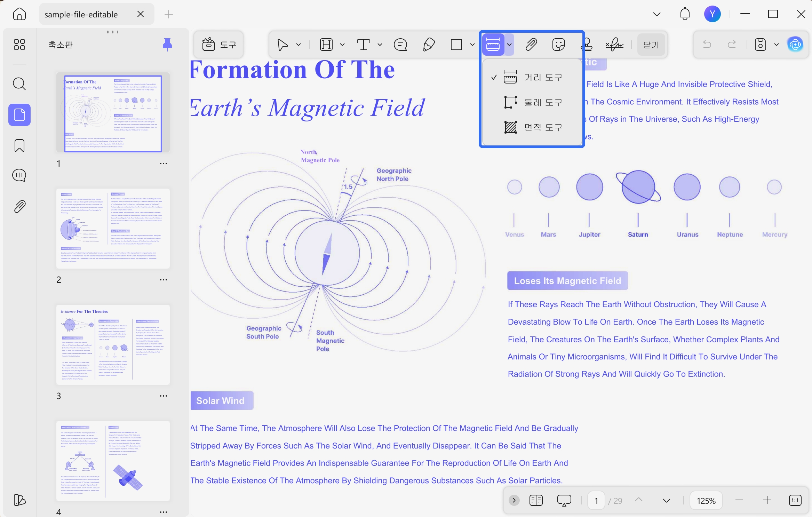Undo the last action

point(707,45)
